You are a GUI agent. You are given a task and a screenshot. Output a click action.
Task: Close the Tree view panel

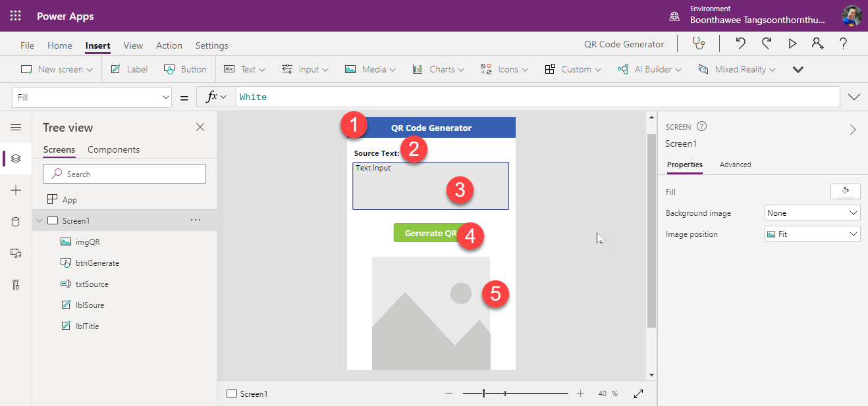[x=200, y=127]
